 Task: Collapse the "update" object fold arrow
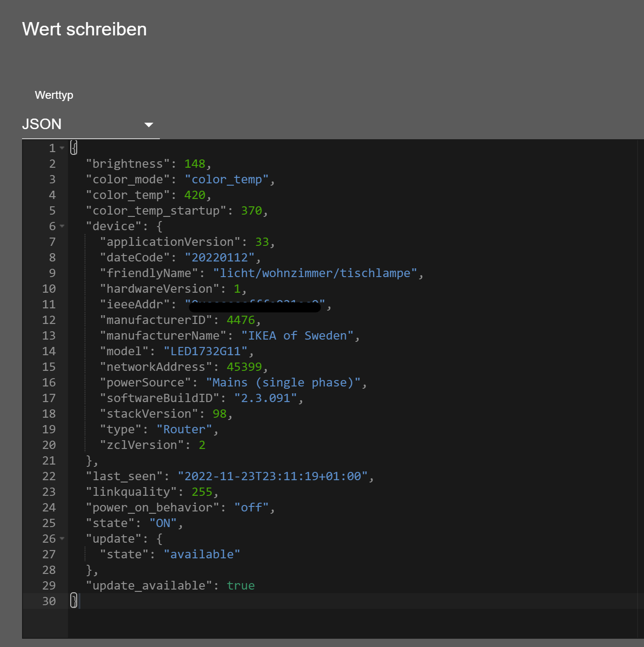pyautogui.click(x=62, y=539)
